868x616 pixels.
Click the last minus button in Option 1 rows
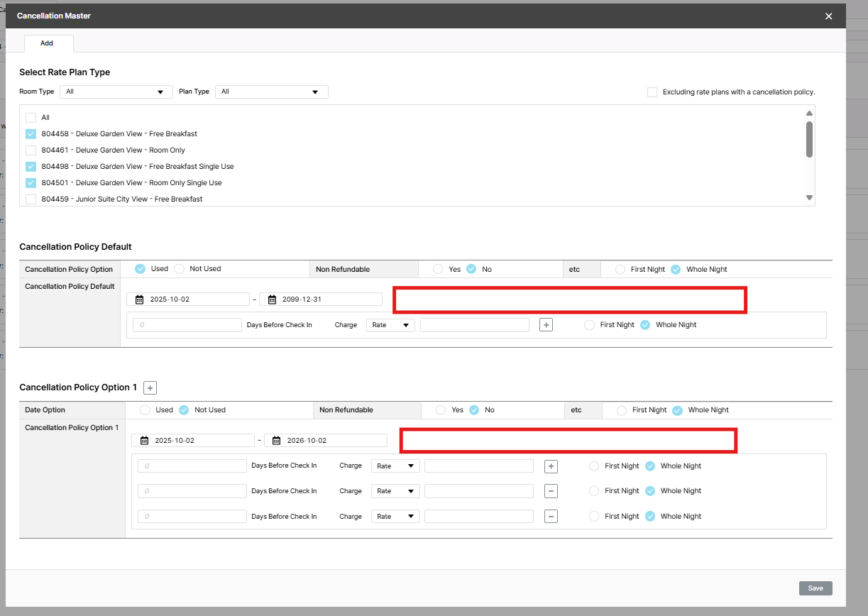[551, 517]
